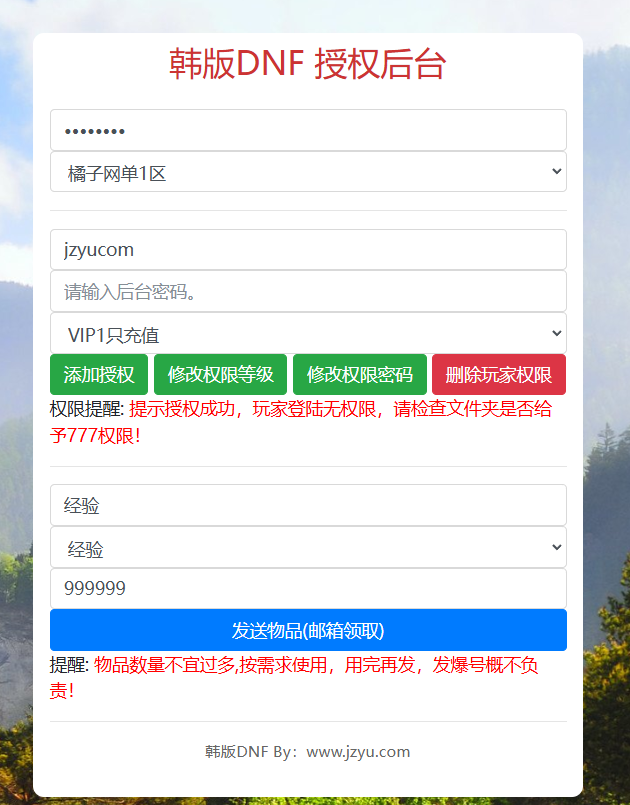This screenshot has height=805, width=630.
Task: Click the 韩版DNF 授权后台 page title
Action: point(308,64)
